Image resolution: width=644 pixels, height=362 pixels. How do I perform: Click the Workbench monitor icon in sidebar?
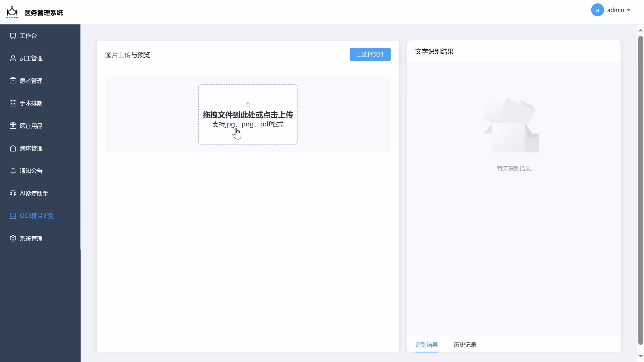click(x=13, y=36)
